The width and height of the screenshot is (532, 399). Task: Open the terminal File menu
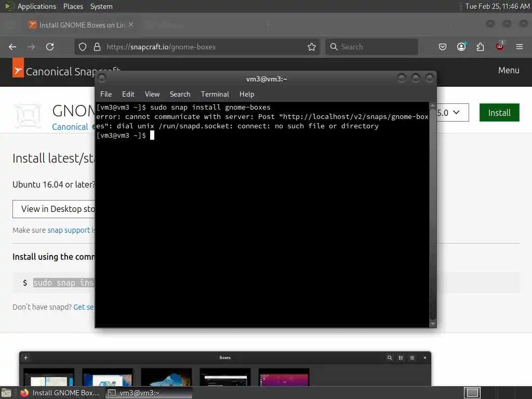pos(106,95)
